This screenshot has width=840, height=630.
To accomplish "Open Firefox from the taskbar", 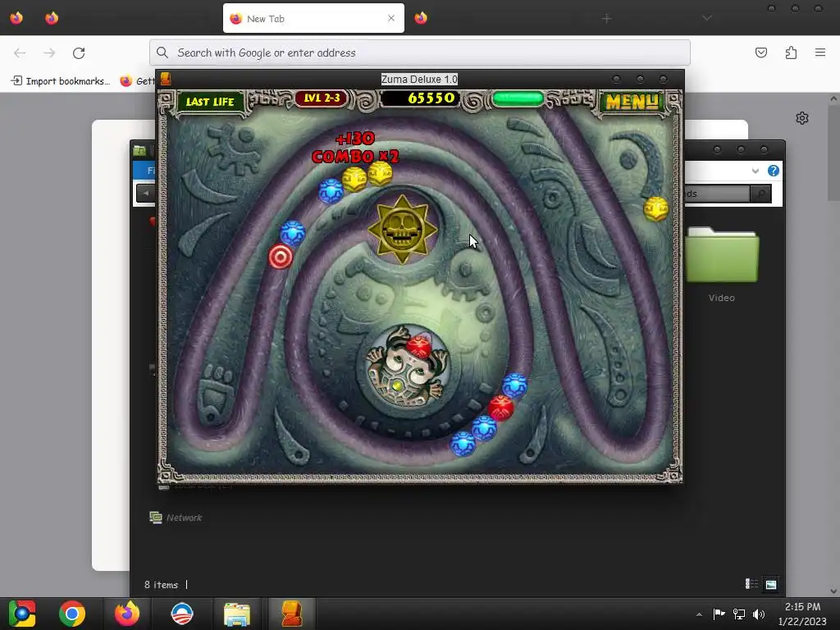I will tap(127, 614).
